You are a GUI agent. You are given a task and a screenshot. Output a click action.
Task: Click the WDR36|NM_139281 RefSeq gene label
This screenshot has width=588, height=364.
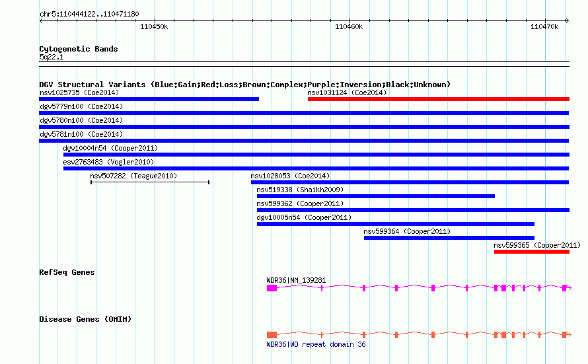pos(296,280)
